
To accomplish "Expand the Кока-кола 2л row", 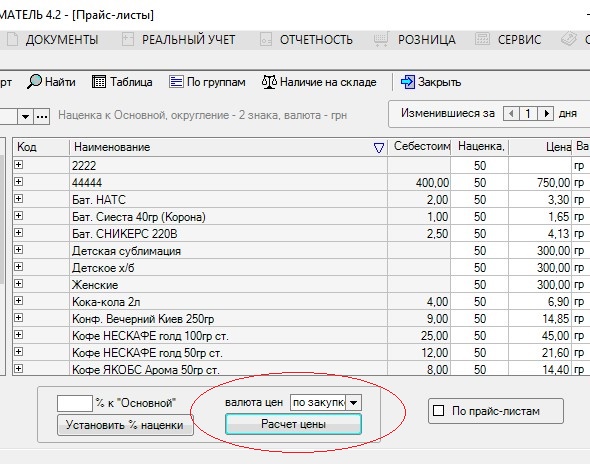I will pos(18,301).
